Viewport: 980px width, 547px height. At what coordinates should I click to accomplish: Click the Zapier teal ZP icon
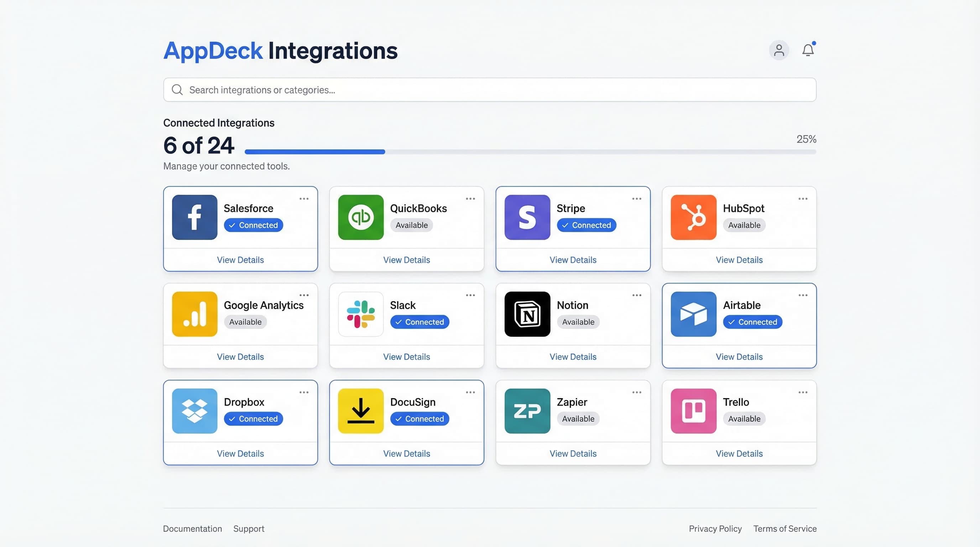pyautogui.click(x=527, y=411)
